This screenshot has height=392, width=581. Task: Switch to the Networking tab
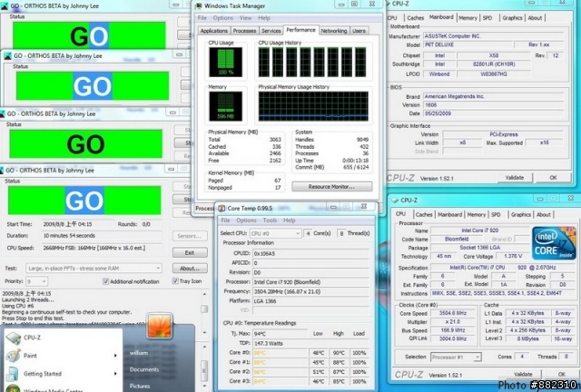(x=334, y=31)
